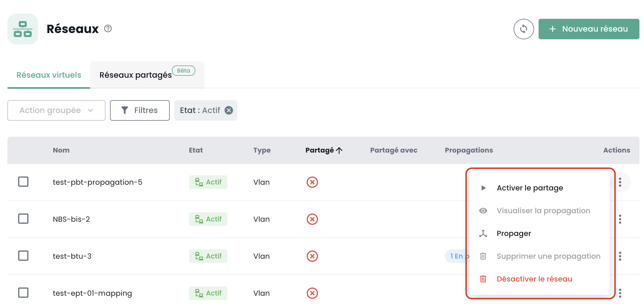Open actions menu for NBS-bis-2 row
644x304 pixels.
click(x=620, y=219)
